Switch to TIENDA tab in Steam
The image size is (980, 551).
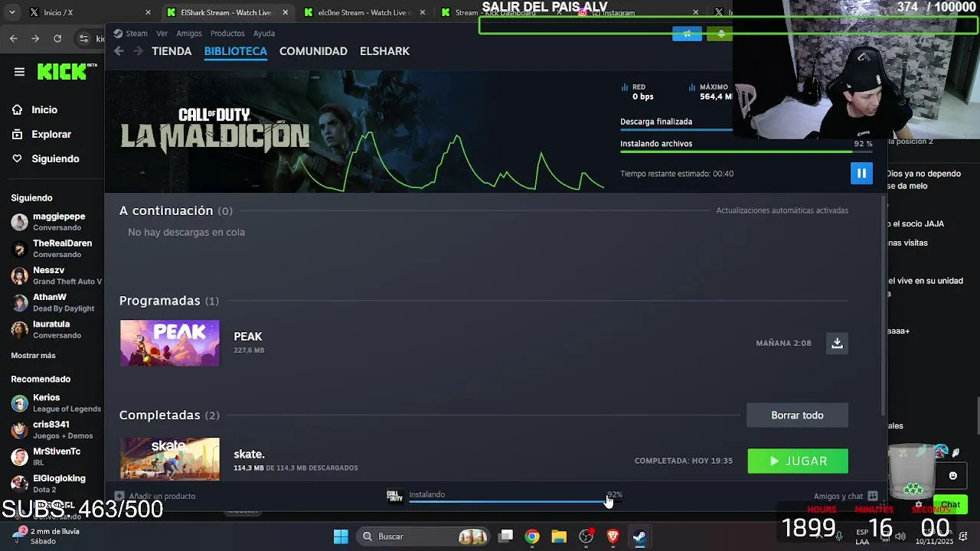pyautogui.click(x=171, y=51)
